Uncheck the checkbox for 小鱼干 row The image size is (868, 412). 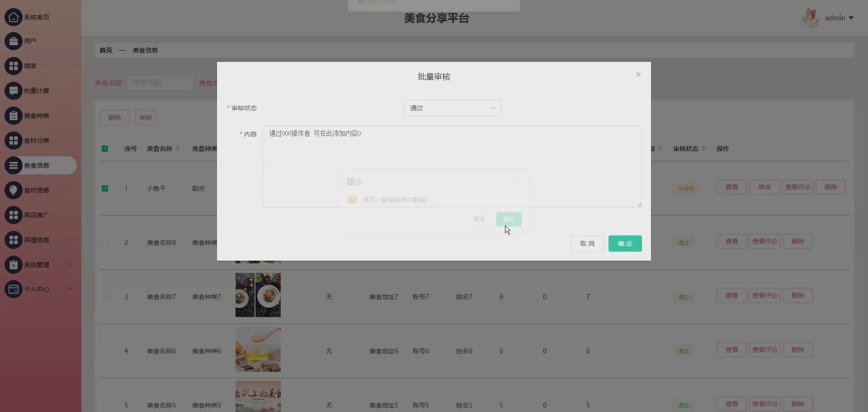point(105,188)
